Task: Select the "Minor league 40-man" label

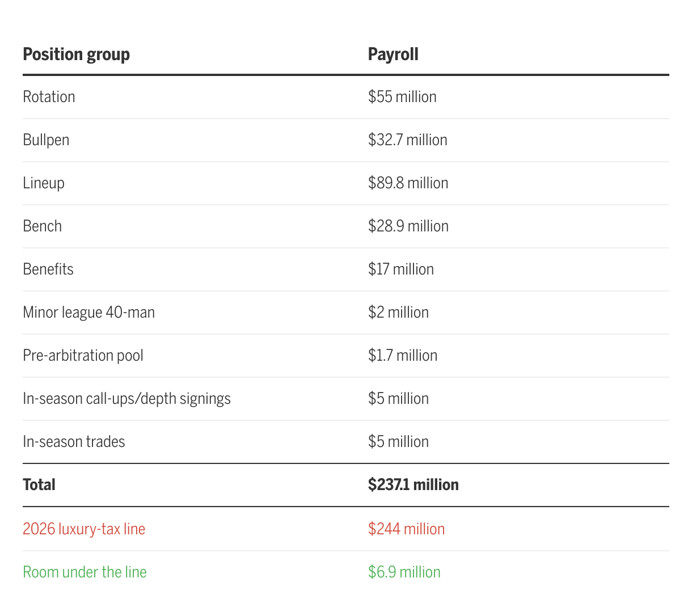Action: pos(88,313)
